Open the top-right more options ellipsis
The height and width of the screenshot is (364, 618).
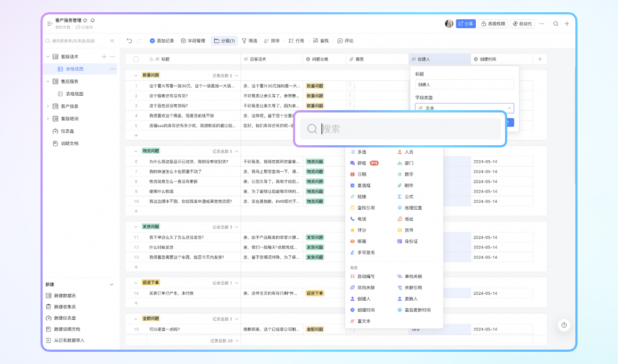click(542, 23)
